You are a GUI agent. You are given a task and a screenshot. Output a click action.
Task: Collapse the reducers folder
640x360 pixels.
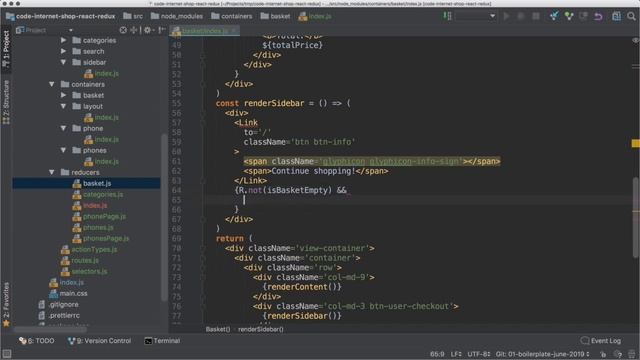tap(51, 173)
